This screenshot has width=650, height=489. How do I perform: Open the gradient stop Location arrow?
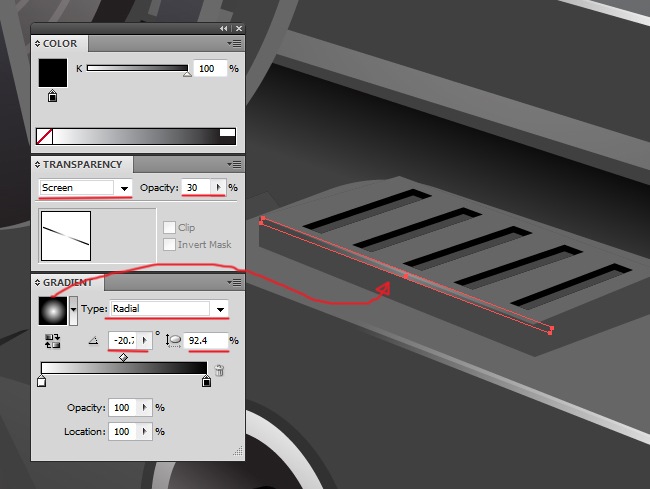tap(145, 432)
